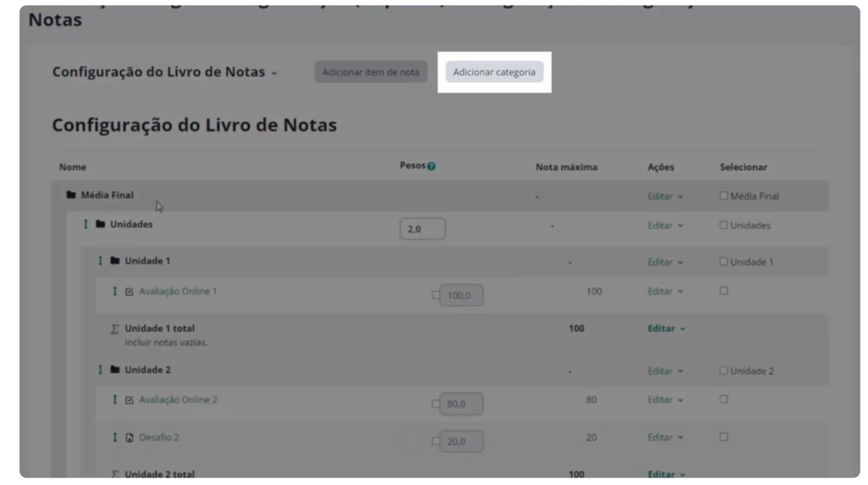Click the quiz icon for Avaliação Online 1

129,292
